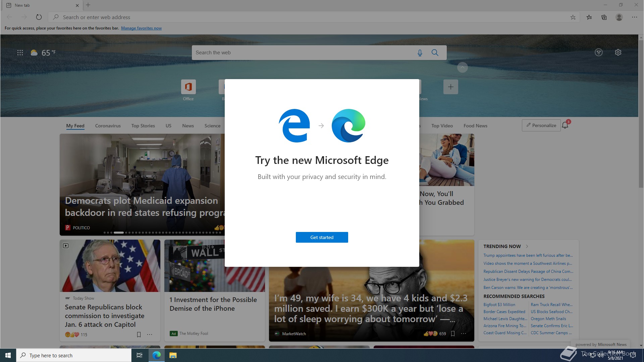The width and height of the screenshot is (644, 362).
Task: Open system clock showing 5/8/2021
Action: click(x=615, y=355)
